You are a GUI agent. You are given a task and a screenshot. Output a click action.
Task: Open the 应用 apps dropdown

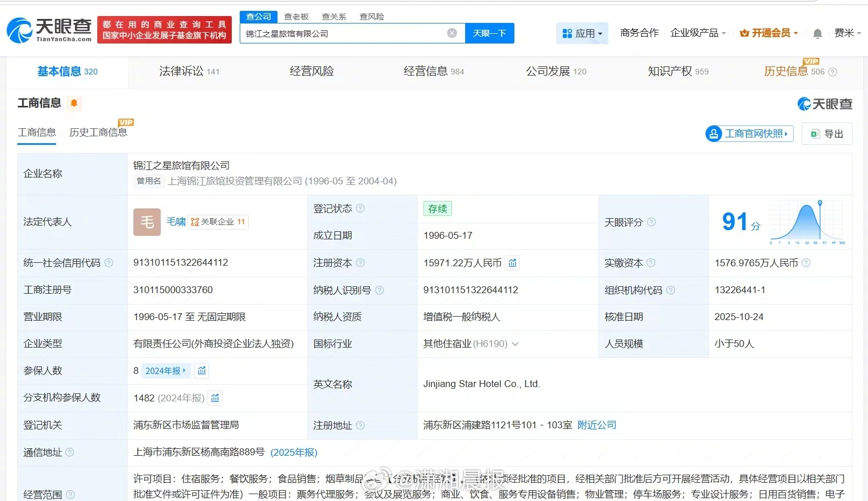pyautogui.click(x=582, y=33)
